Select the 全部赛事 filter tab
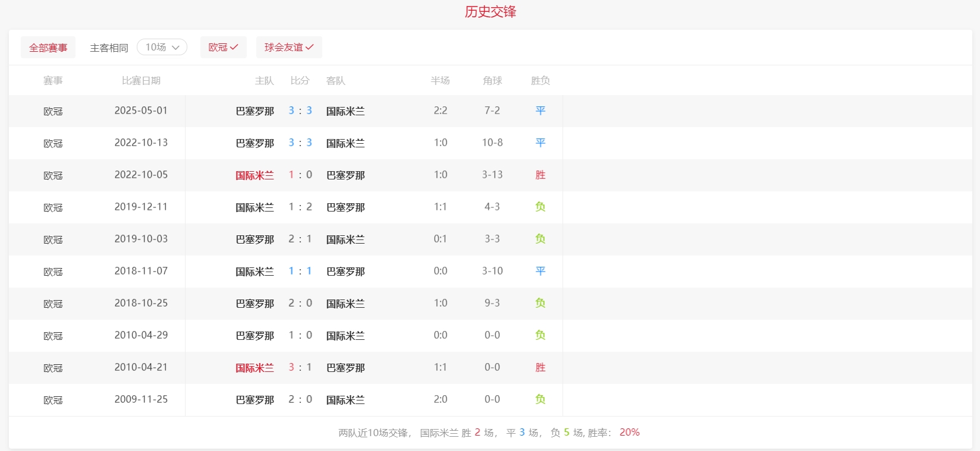980x451 pixels. tap(48, 48)
